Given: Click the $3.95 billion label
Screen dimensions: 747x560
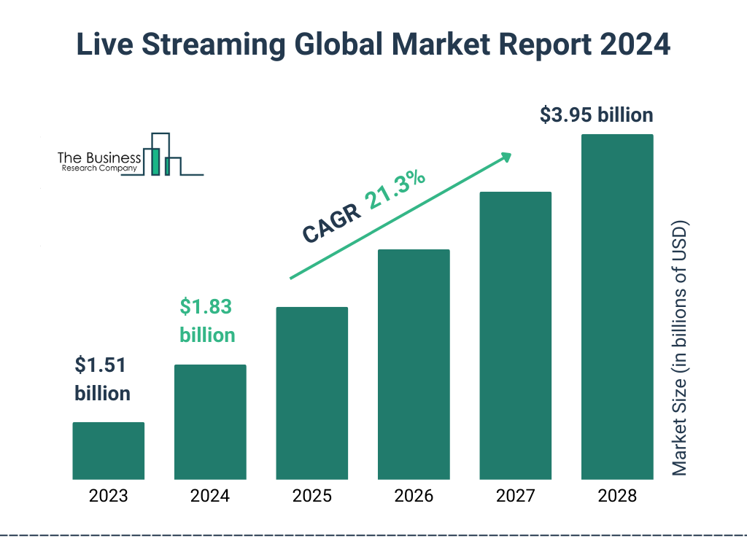Looking at the screenshot, I should coord(597,115).
